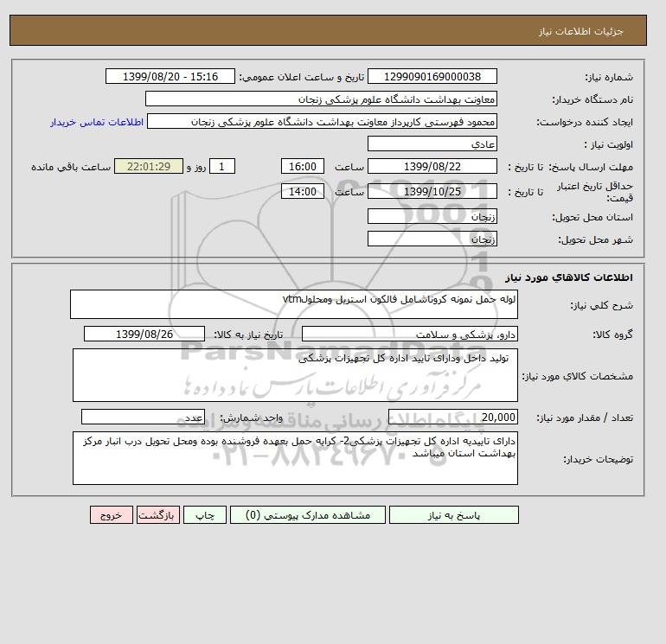Screen dimensions: 666x644
Task: Click the شماره نیاز label
Action: (x=609, y=77)
